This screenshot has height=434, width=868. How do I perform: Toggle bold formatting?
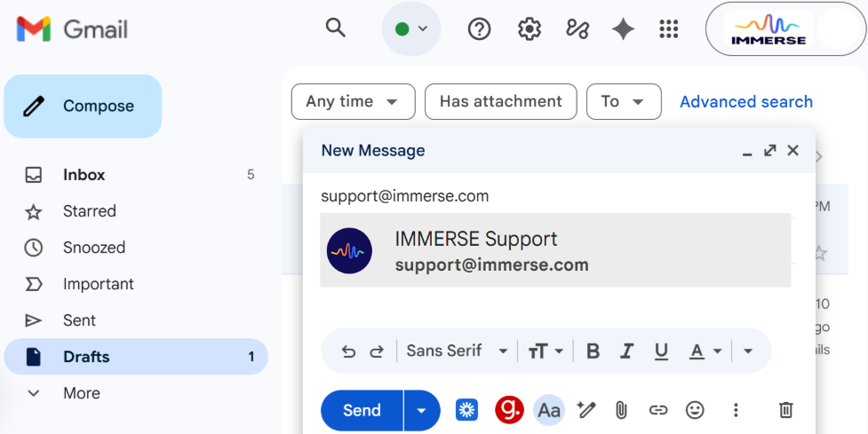(593, 351)
